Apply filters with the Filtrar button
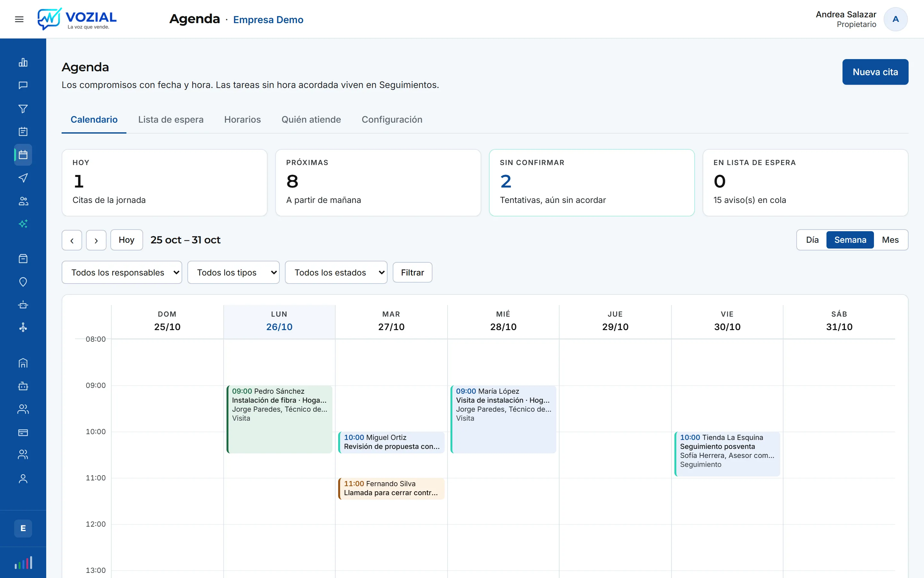Image resolution: width=924 pixels, height=578 pixels. point(412,273)
